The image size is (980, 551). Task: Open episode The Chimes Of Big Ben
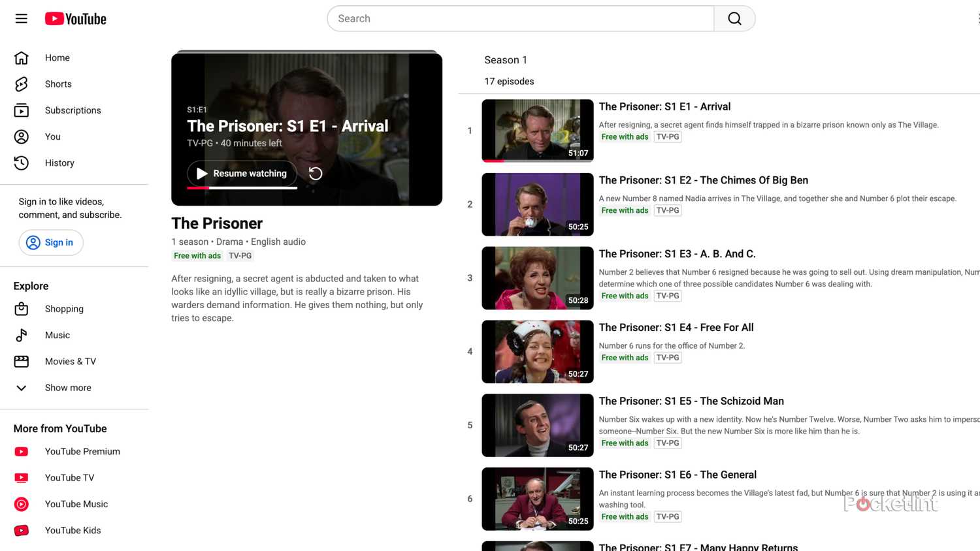coord(704,180)
